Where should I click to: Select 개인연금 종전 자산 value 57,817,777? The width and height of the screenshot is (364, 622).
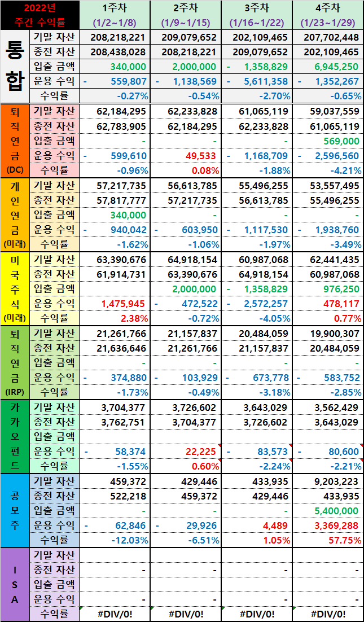click(x=115, y=201)
